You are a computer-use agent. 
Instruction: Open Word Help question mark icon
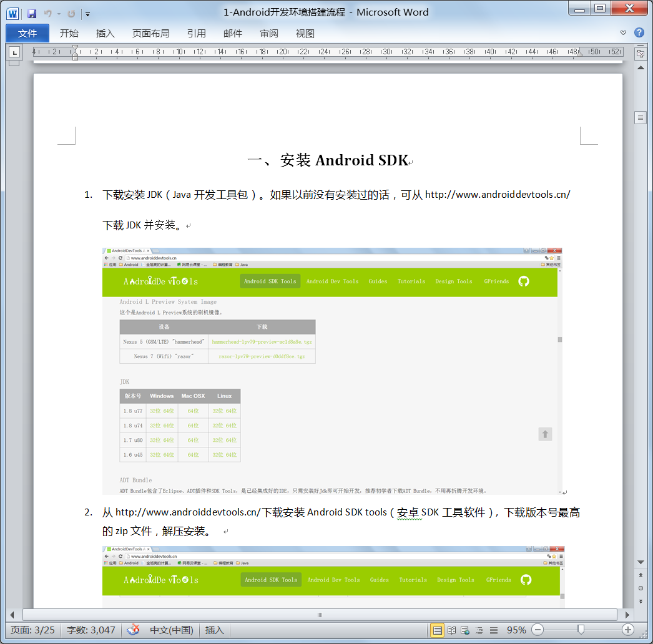[x=639, y=32]
